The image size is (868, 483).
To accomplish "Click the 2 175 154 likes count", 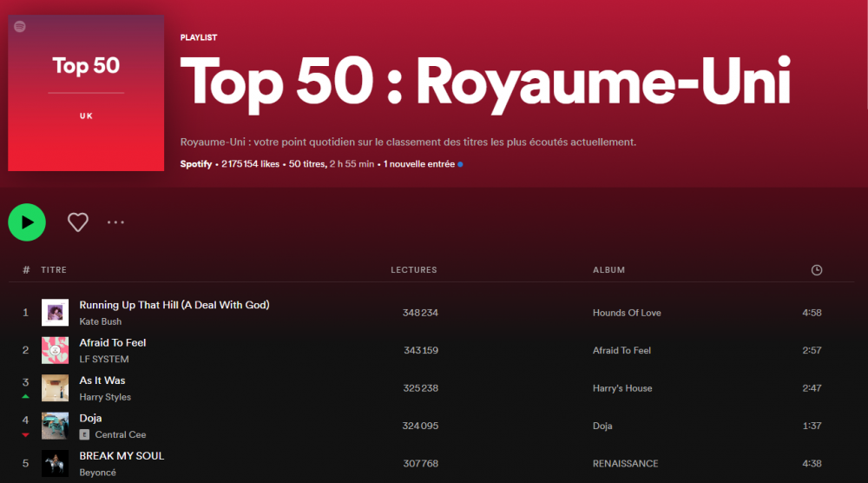I will pyautogui.click(x=250, y=164).
